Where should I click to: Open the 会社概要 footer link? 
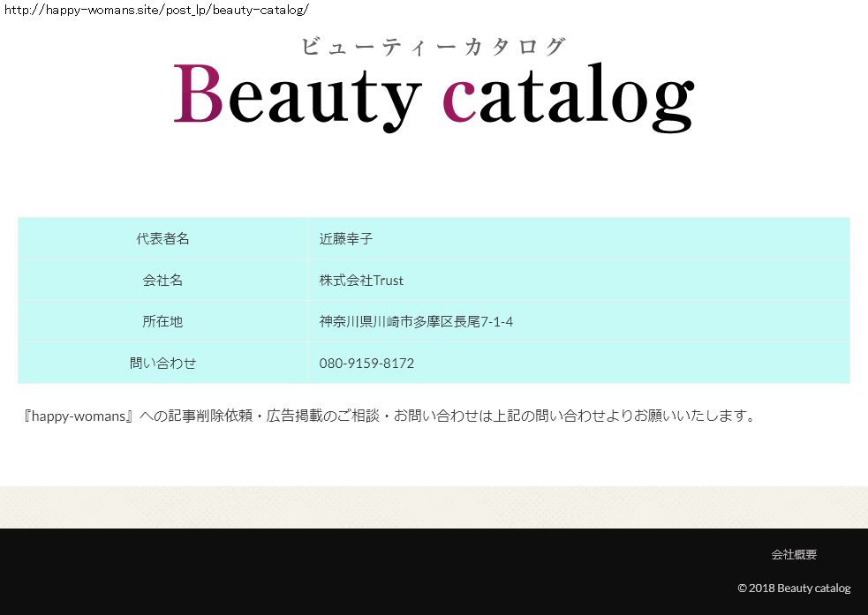click(794, 555)
